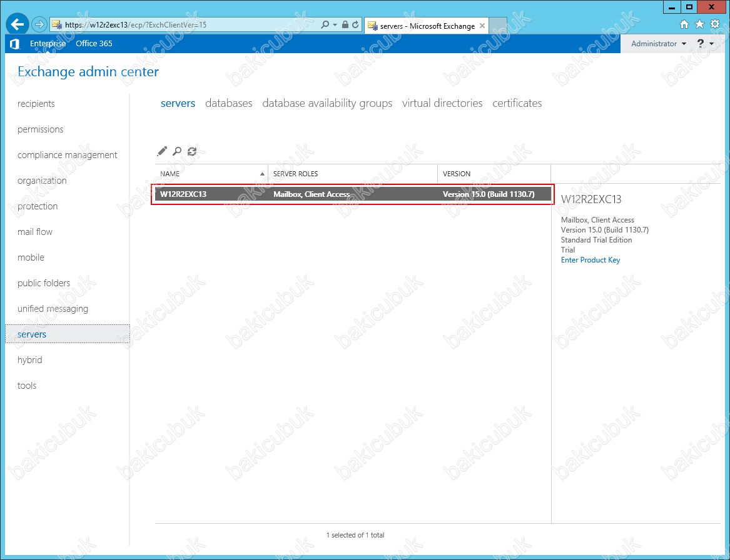Click the Exchange admin center heading
The image size is (730, 560).
tap(88, 72)
